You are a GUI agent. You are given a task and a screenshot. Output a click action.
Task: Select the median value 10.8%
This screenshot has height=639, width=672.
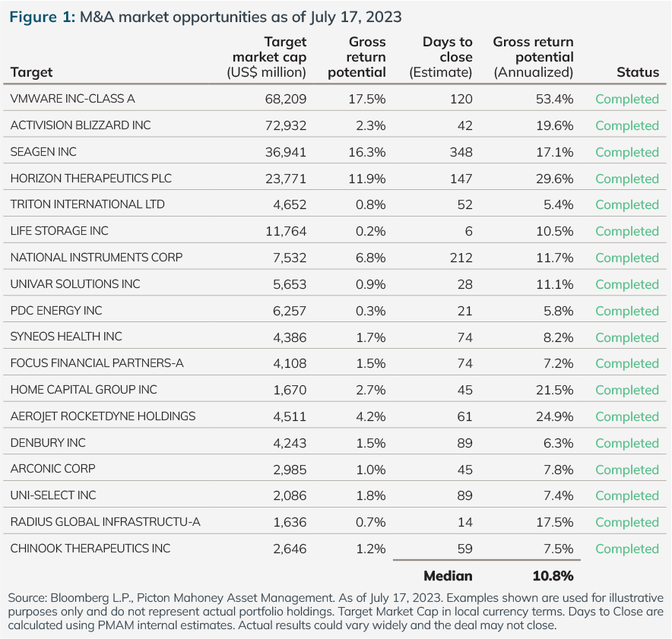tap(553, 576)
